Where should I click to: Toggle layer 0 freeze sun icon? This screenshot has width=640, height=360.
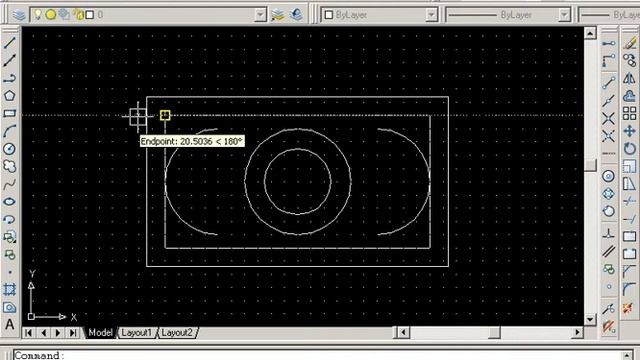(51, 15)
